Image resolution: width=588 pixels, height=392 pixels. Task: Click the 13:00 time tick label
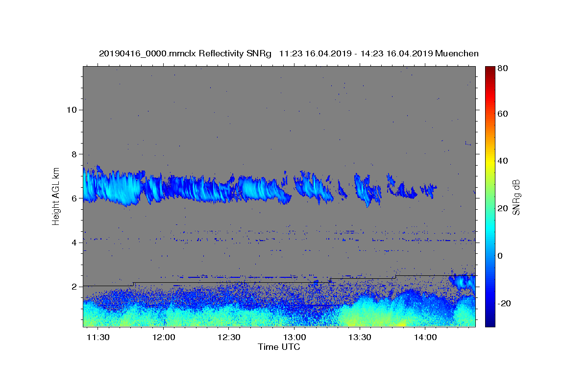pyautogui.click(x=294, y=338)
